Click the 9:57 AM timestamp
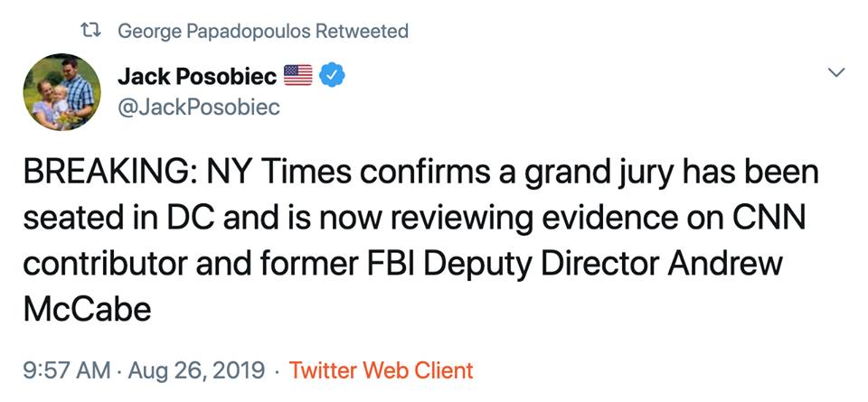This screenshot has width=868, height=402. [x=66, y=370]
